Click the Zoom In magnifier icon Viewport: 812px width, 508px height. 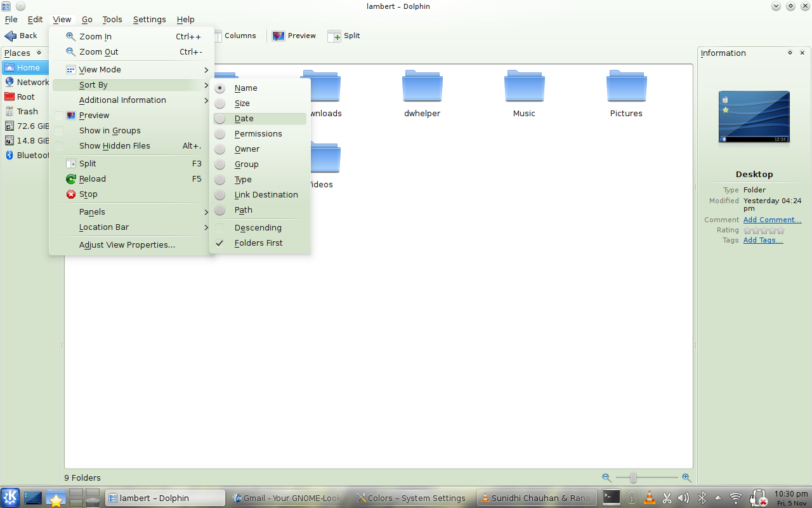(x=71, y=37)
